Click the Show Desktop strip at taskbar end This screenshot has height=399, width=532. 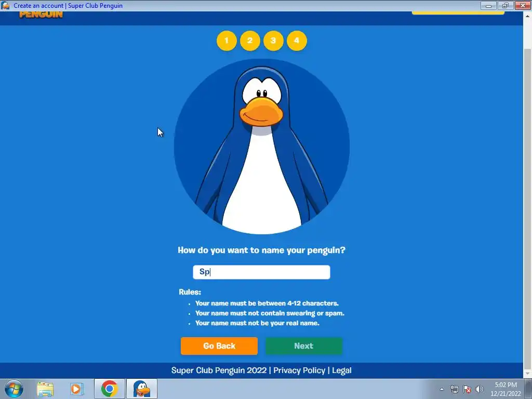(528, 389)
